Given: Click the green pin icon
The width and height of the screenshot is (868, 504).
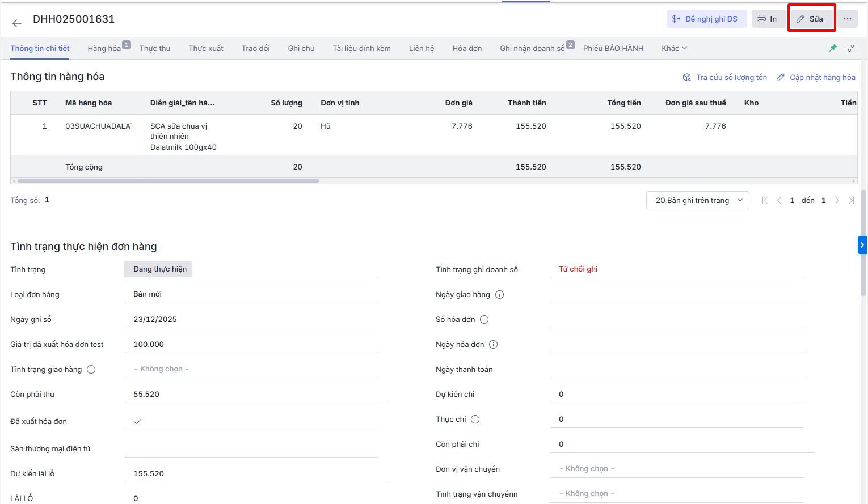Looking at the screenshot, I should pos(833,48).
